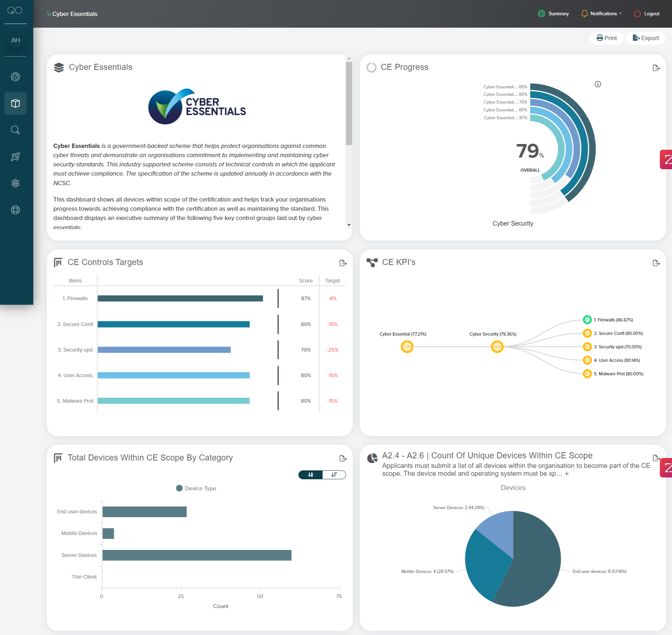Export the CE Progress widget
The width and height of the screenshot is (672, 635).
[x=656, y=68]
